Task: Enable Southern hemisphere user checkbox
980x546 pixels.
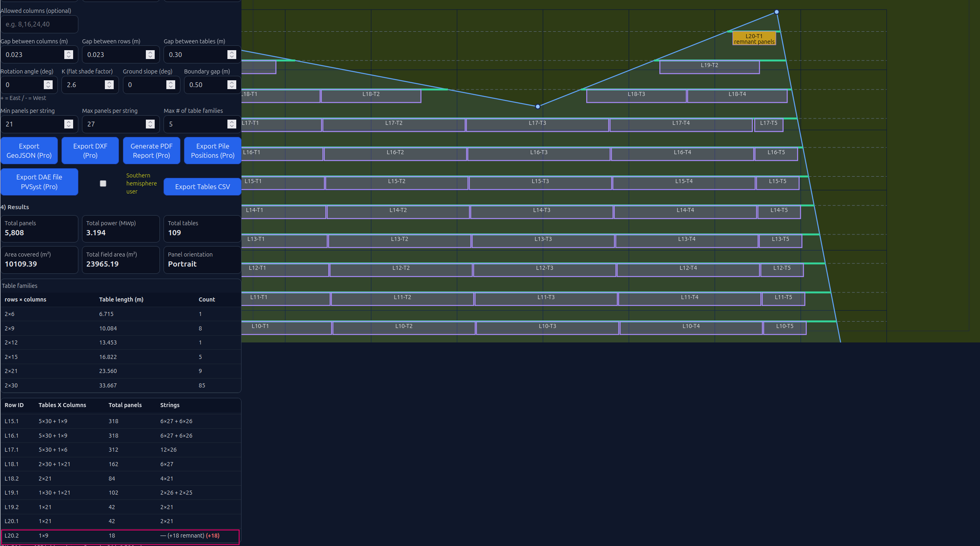Action: 103,183
